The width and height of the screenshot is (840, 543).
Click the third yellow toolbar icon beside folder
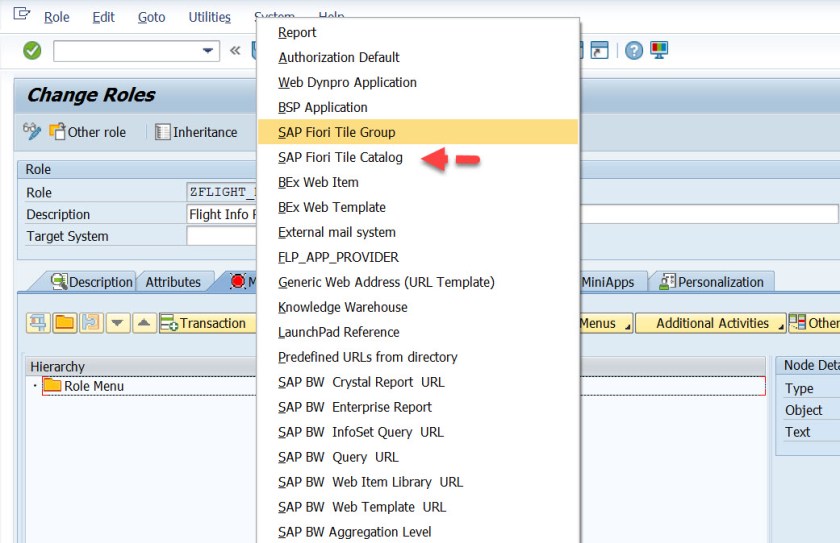pyautogui.click(x=91, y=323)
